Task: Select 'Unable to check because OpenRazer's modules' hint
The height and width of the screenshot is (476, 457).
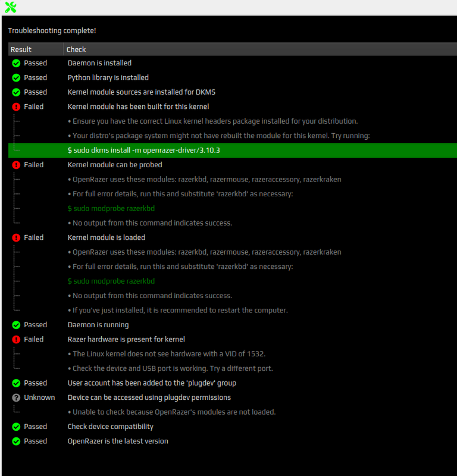Action: 233,412
